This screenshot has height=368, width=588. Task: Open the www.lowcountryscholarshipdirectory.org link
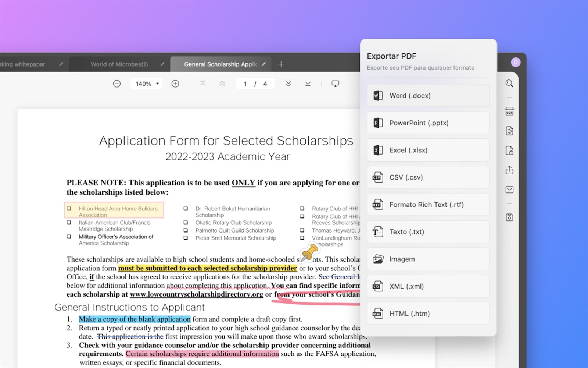point(197,294)
